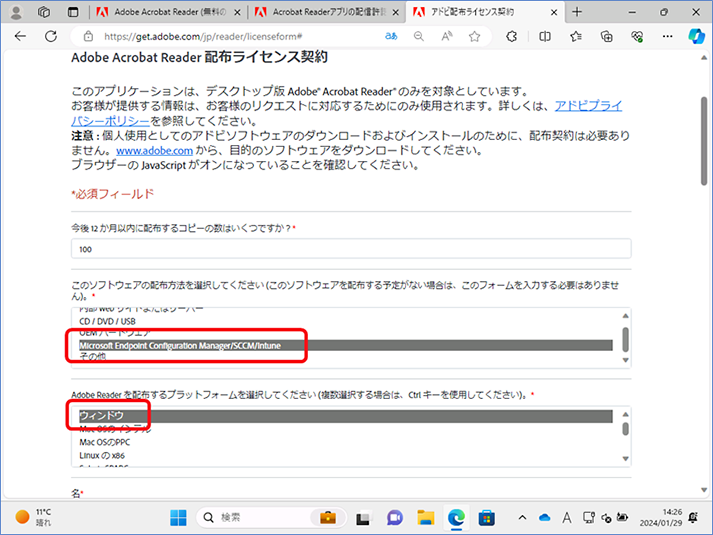Click the site info lock icon
This screenshot has width=713, height=535.
88,36
